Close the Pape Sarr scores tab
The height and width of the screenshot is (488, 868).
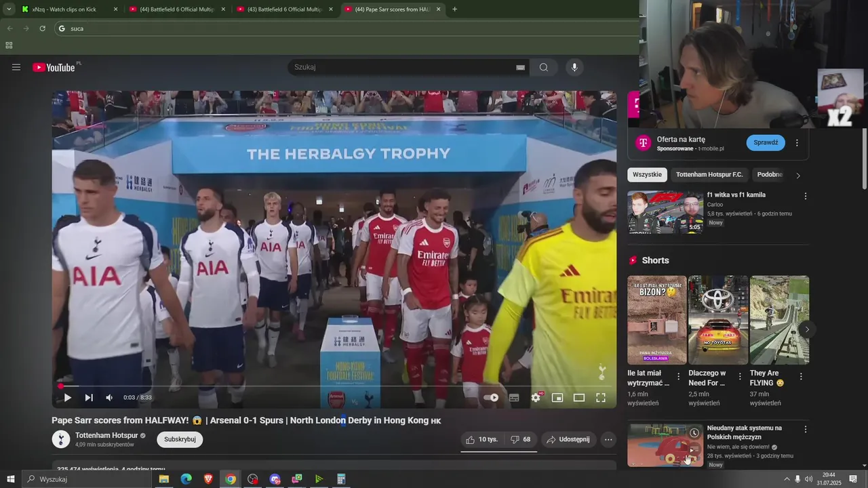click(x=438, y=9)
